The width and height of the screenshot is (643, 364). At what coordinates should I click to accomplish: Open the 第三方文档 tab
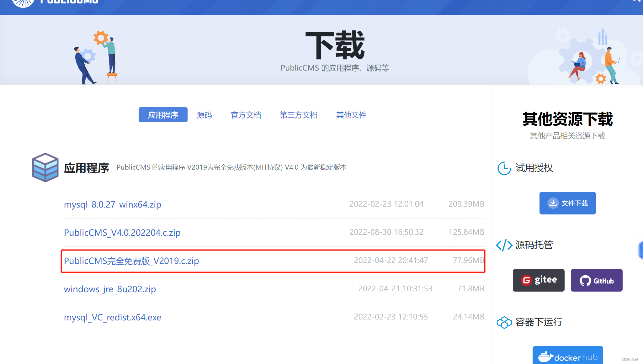(298, 115)
